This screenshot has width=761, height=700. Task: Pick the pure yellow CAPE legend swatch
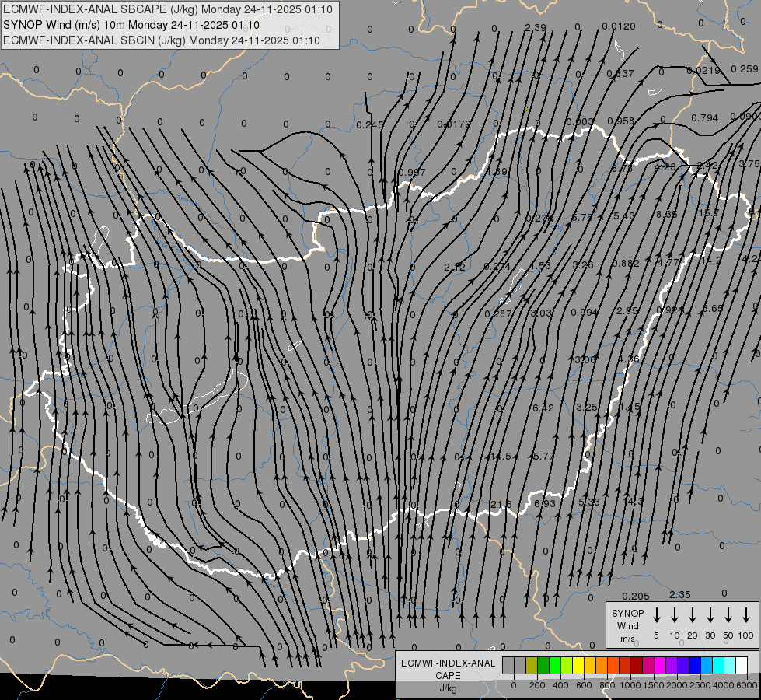[x=578, y=665]
